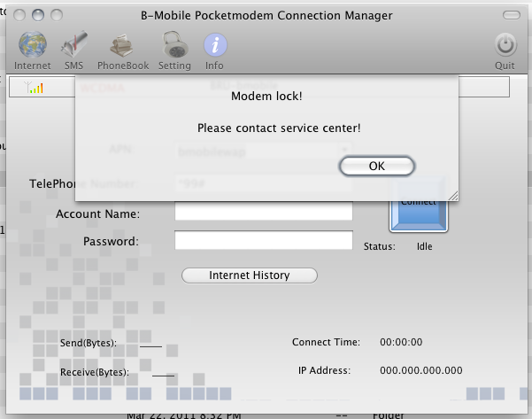Click the window zoom button
The image size is (532, 419).
click(58, 16)
